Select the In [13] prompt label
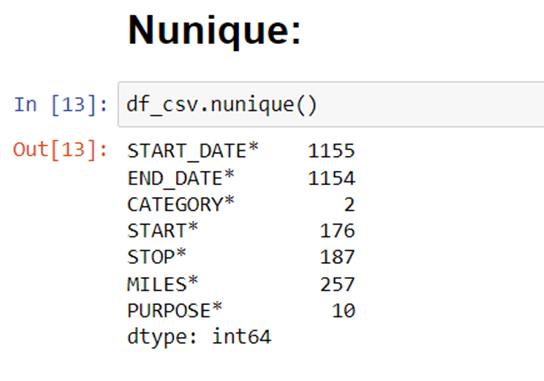This screenshot has height=381, width=544. (61, 104)
